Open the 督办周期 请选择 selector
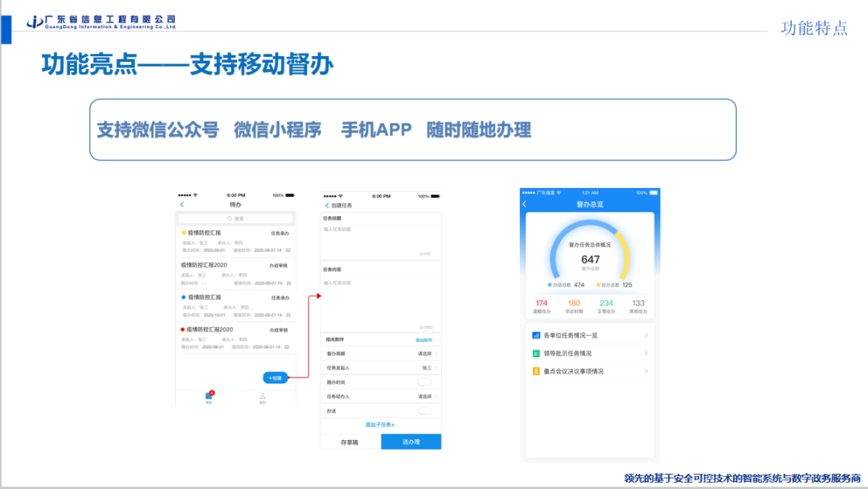 [x=424, y=353]
